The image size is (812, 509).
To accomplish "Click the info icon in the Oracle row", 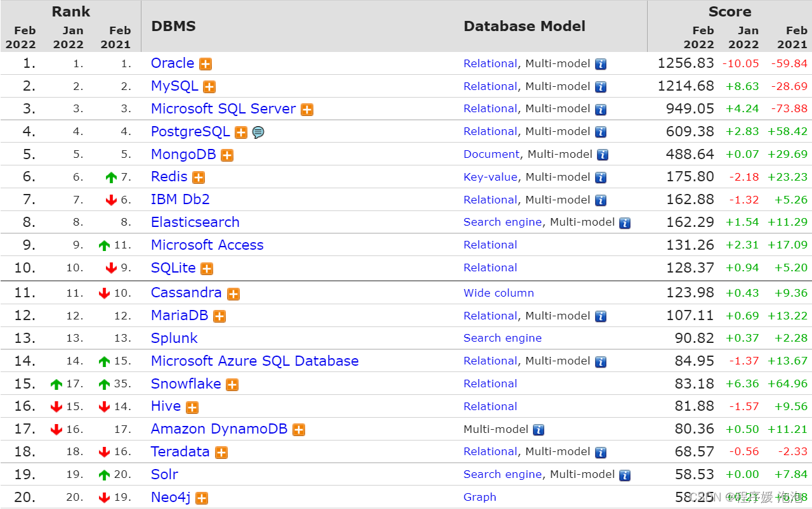I will point(601,64).
